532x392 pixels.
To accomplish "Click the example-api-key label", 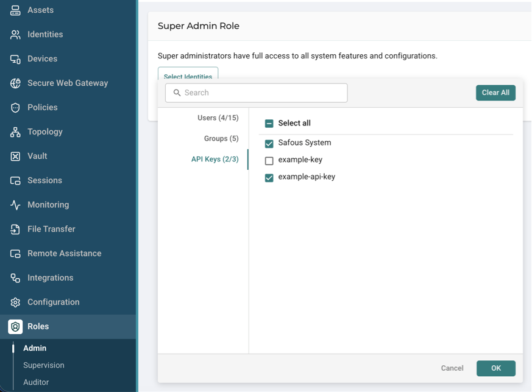I will click(307, 177).
